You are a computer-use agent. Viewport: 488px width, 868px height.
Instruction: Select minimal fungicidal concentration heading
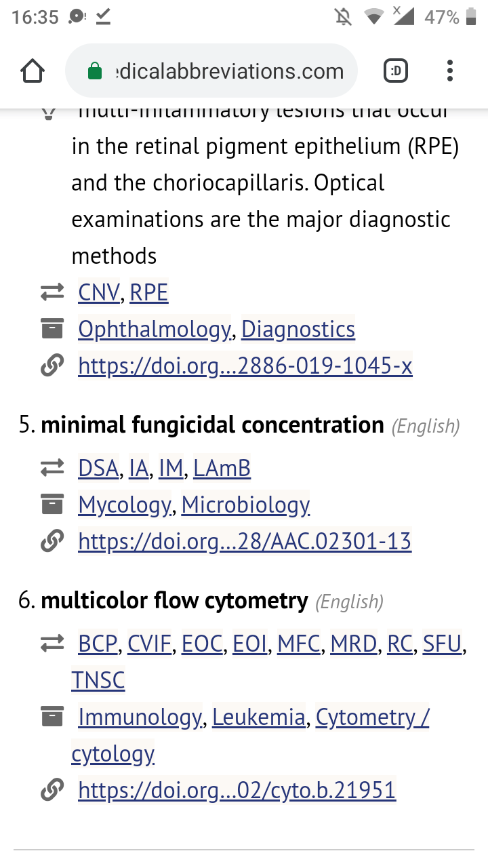pos(212,425)
